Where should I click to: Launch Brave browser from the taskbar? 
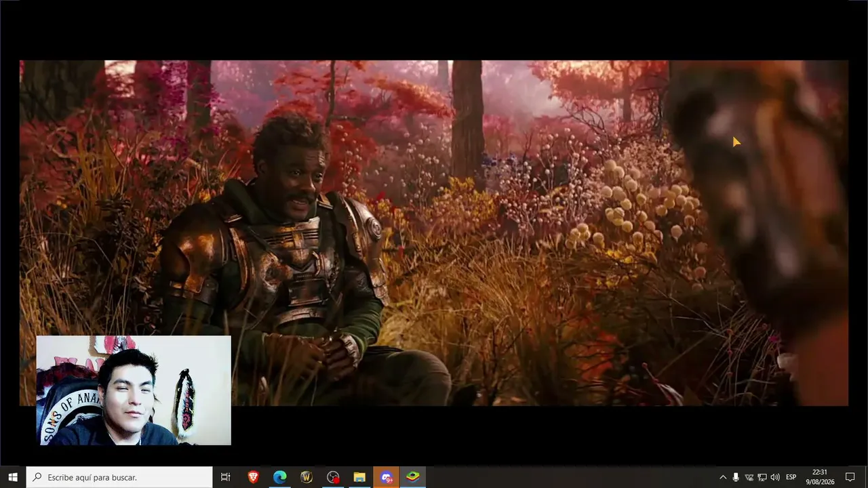253,477
